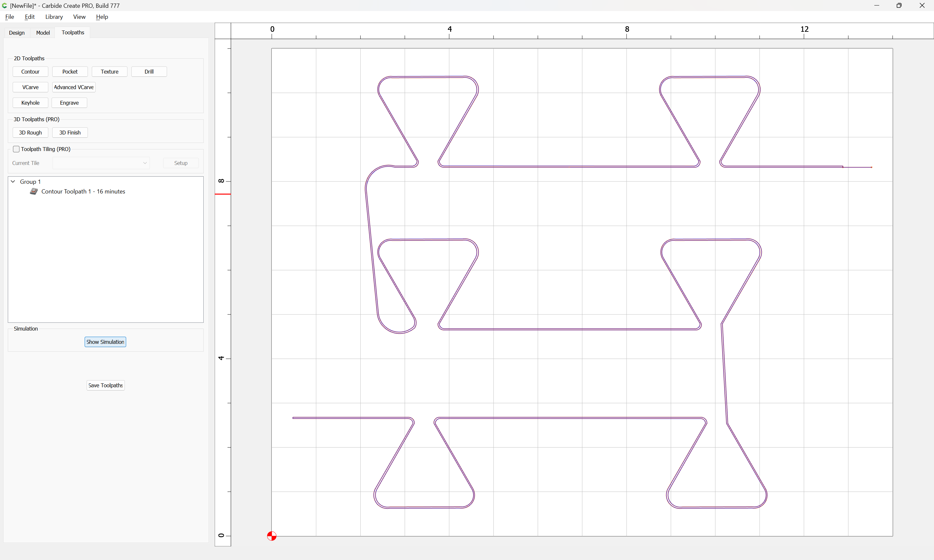Click the Keyhole toolpath button
This screenshot has width=934, height=560.
30,103
